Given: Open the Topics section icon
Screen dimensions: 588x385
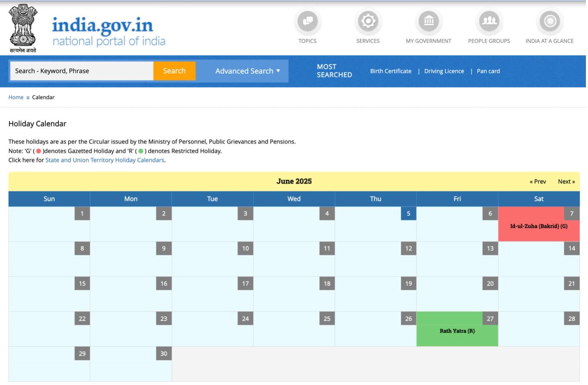Looking at the screenshot, I should 307,21.
